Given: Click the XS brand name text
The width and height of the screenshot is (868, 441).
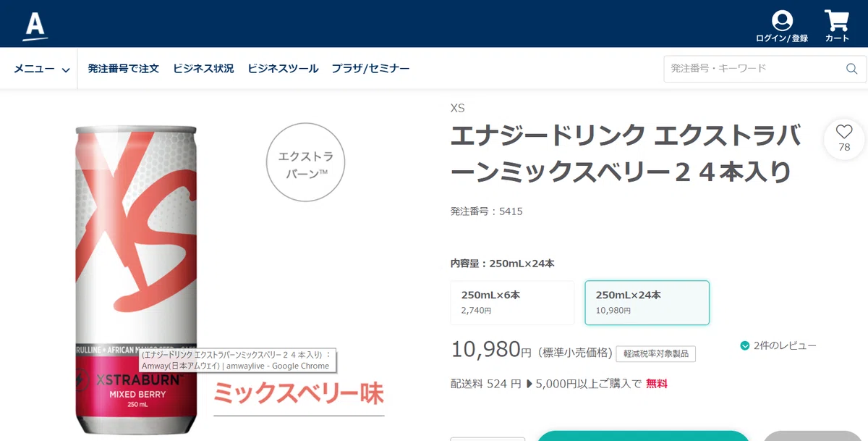Looking at the screenshot, I should point(457,109).
